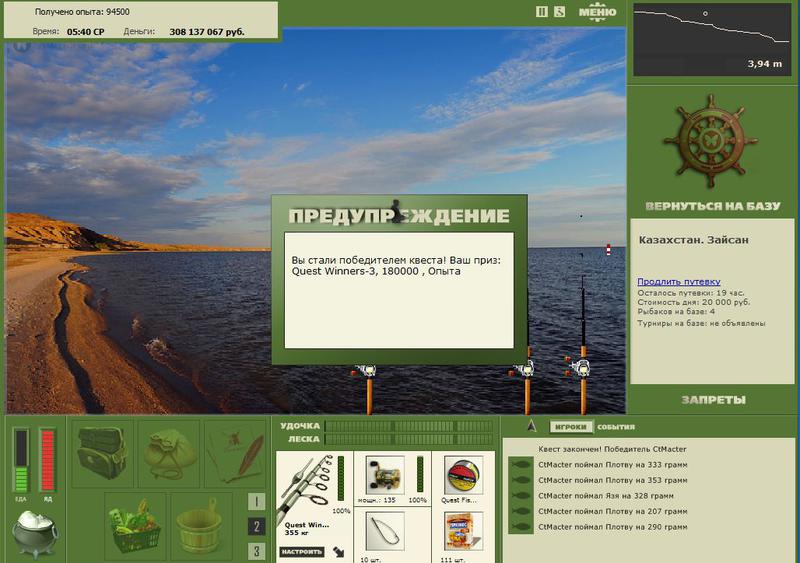Click the leftmost fishing rod reel

pos(365,371)
